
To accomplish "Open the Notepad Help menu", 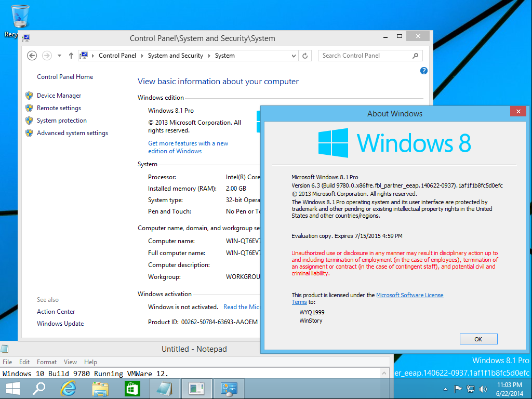I will (90, 362).
